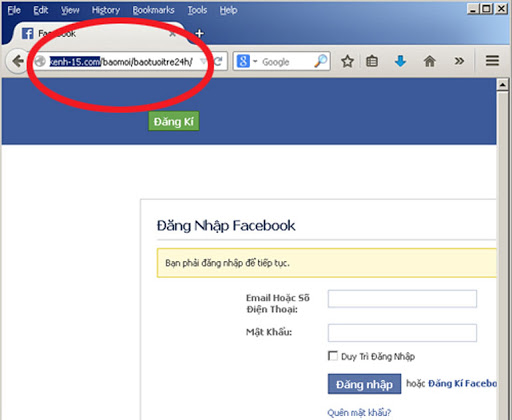Reload the page with refresh icon
This screenshot has width=512, height=420.
pos(218,61)
